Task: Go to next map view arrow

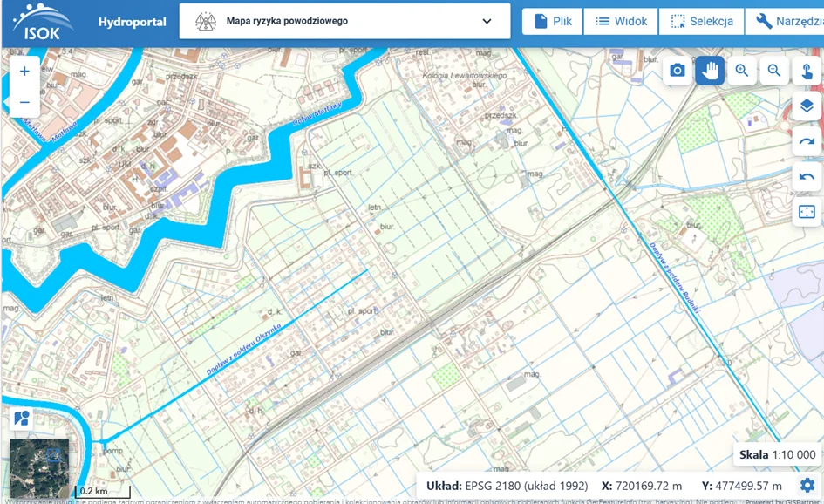Action: [807, 141]
